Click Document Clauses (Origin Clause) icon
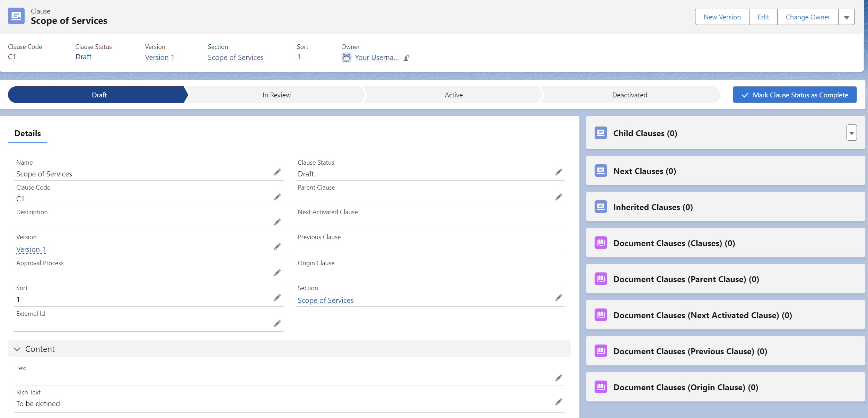868x418 pixels. (600, 387)
